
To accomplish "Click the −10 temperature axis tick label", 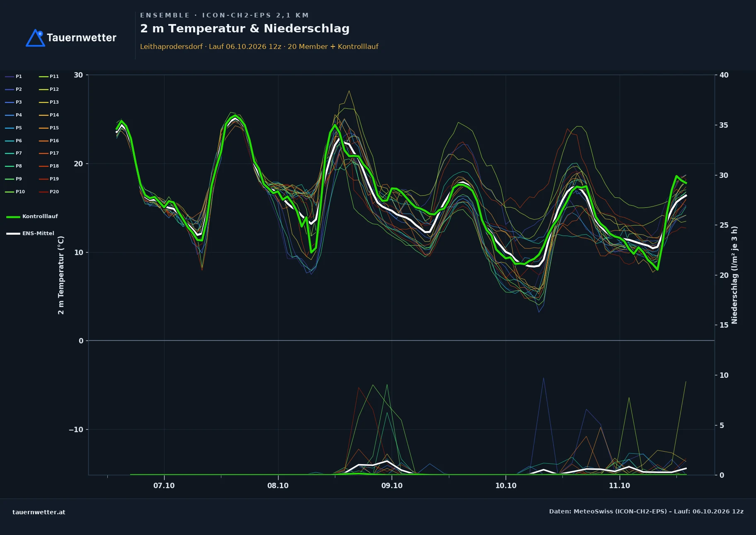I will 76,430.
